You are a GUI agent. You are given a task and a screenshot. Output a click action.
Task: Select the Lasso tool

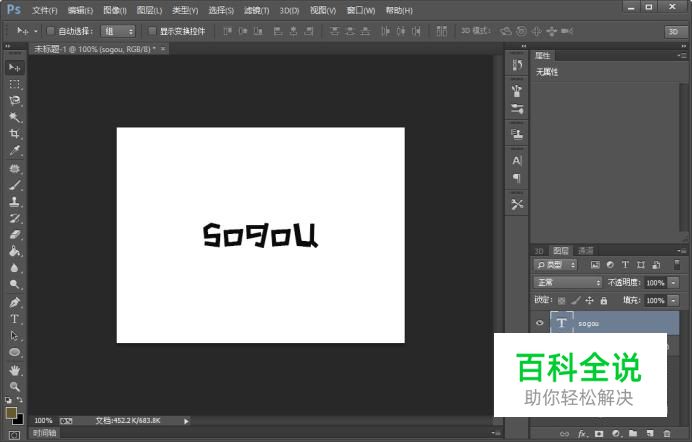point(15,101)
